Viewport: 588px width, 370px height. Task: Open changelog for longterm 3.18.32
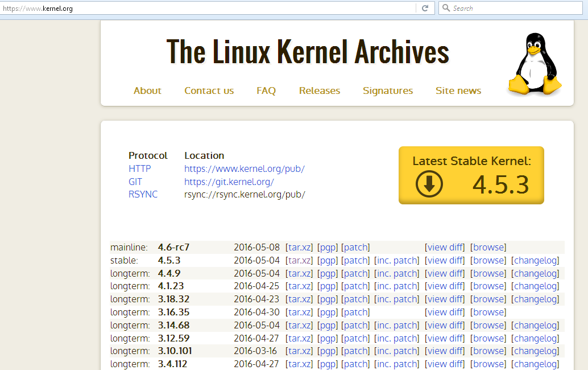[535, 299]
